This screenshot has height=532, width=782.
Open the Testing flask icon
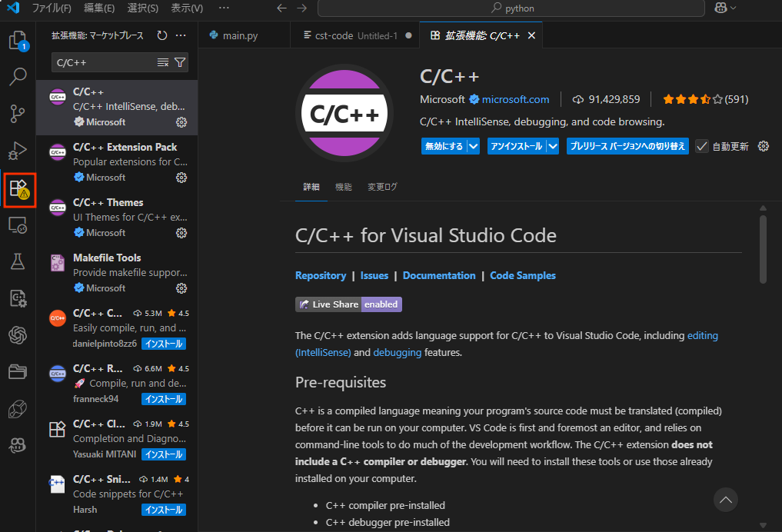[18, 261]
